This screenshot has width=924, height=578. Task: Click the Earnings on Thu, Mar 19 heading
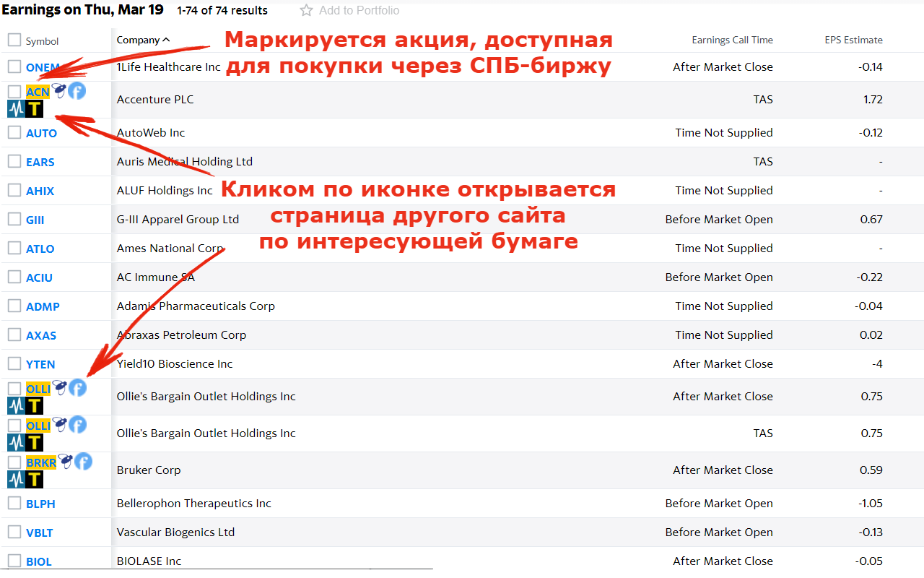[x=83, y=9]
